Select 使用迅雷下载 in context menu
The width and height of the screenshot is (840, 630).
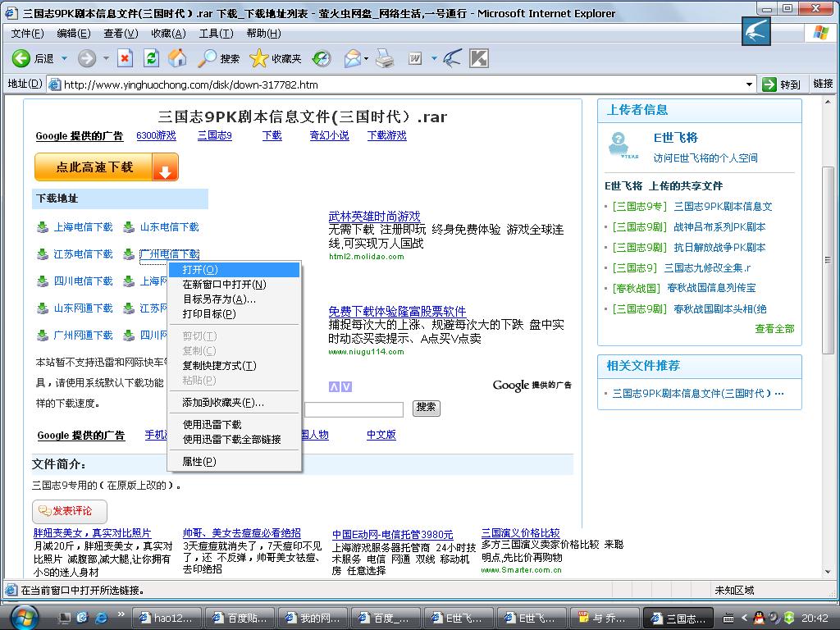pos(212,425)
